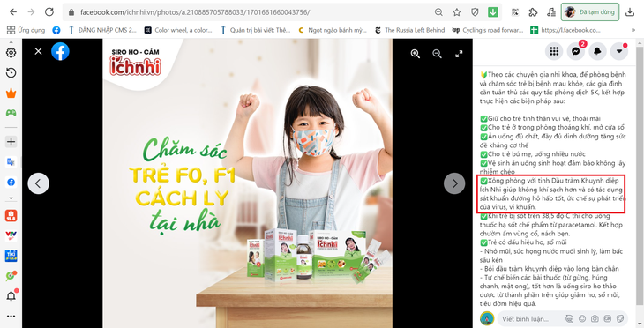Open Cycling's road forward bookmark

point(488,30)
